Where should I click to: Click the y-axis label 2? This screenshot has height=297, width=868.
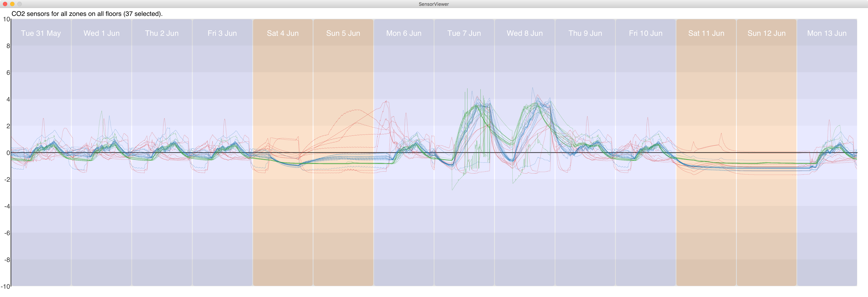coord(8,126)
